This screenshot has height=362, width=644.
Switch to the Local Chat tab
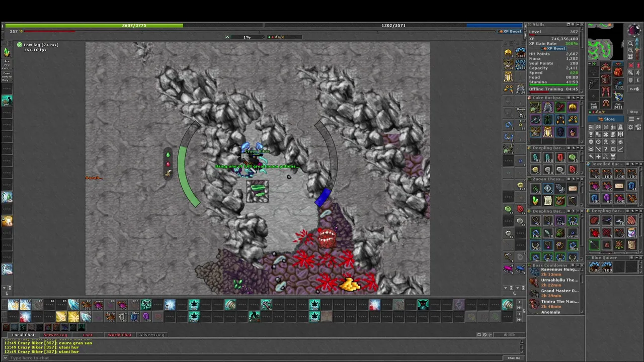[24, 335]
